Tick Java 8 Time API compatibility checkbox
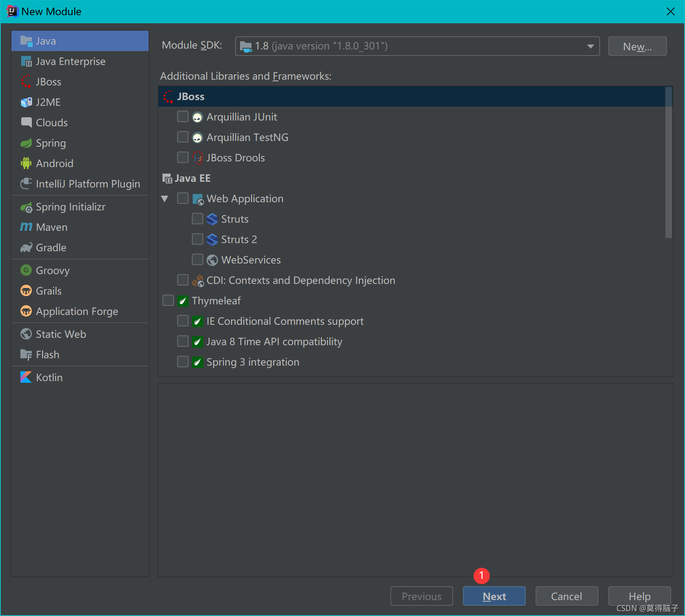Viewport: 685px width, 616px height. click(183, 341)
